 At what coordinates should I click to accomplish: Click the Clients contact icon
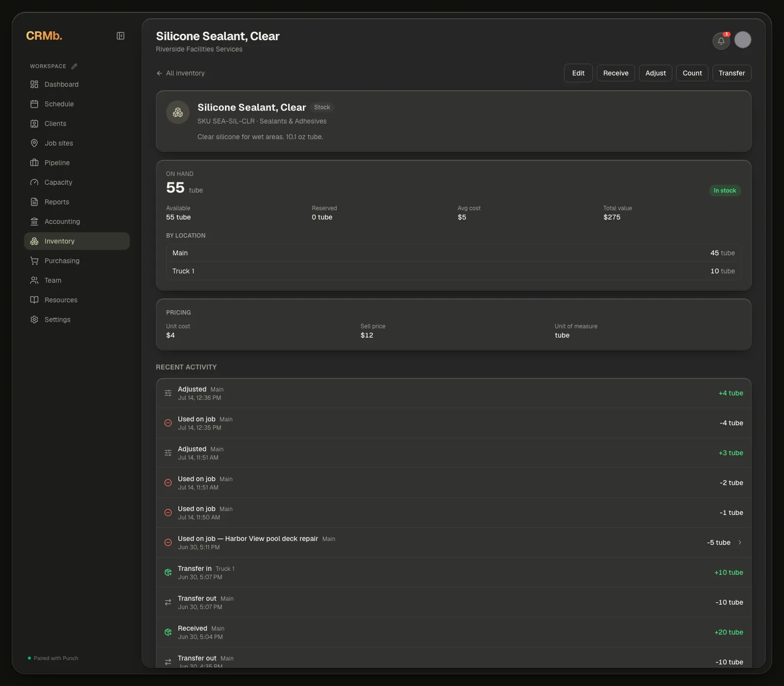[x=34, y=123]
